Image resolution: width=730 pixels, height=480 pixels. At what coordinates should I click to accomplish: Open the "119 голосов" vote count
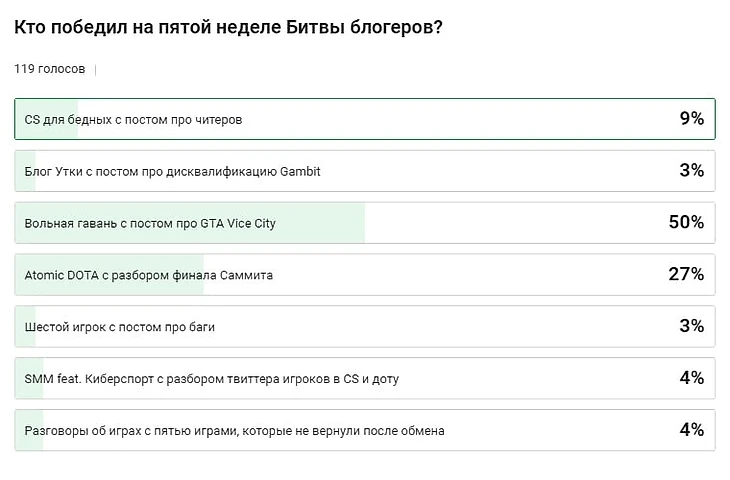click(x=49, y=69)
